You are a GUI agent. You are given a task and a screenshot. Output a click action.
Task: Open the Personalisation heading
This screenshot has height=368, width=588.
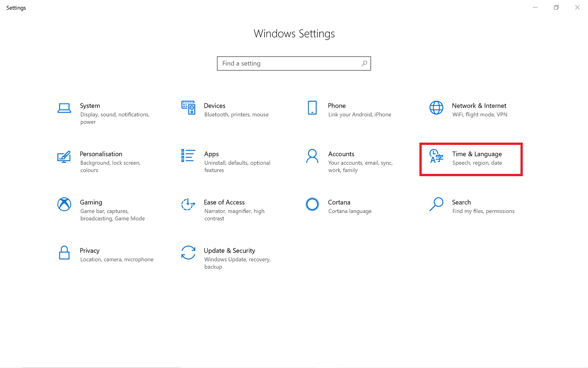point(101,154)
